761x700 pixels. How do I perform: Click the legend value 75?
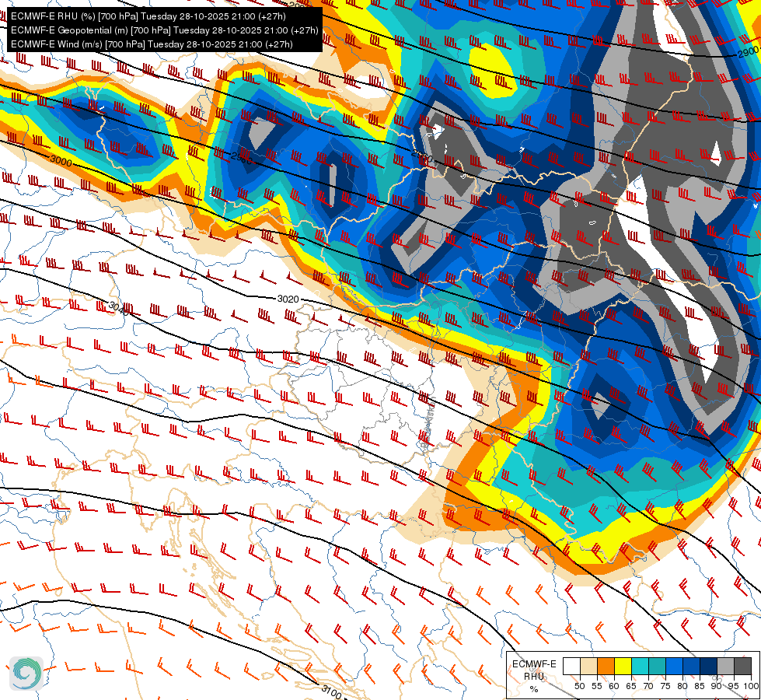[x=665, y=686]
